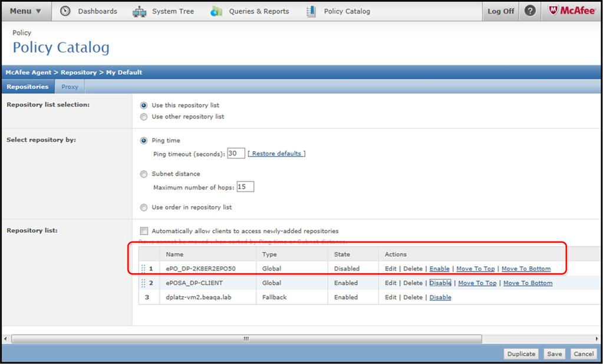Select the Subnet distance option
Viewport: 603px width, 364px height.
(143, 174)
